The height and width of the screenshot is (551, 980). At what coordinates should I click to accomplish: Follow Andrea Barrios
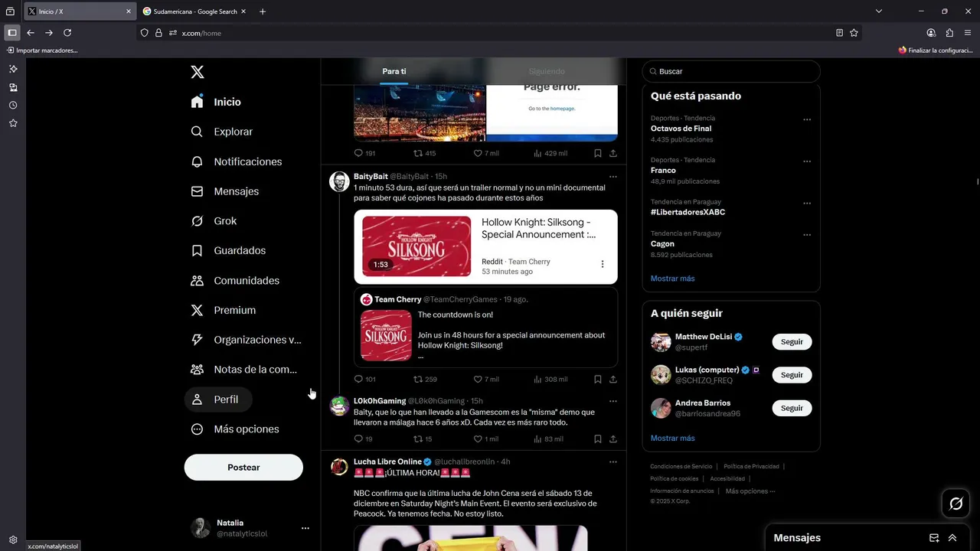792,408
